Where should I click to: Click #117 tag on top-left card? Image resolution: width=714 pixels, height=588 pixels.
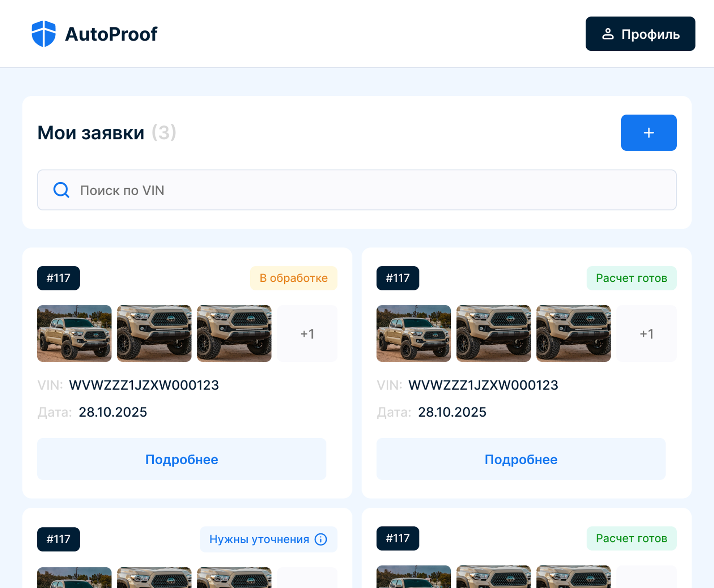click(58, 278)
